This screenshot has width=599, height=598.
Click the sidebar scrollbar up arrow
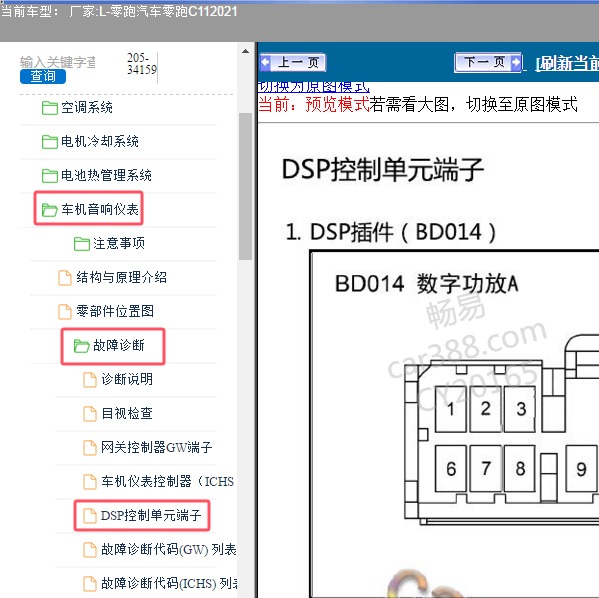[245, 51]
